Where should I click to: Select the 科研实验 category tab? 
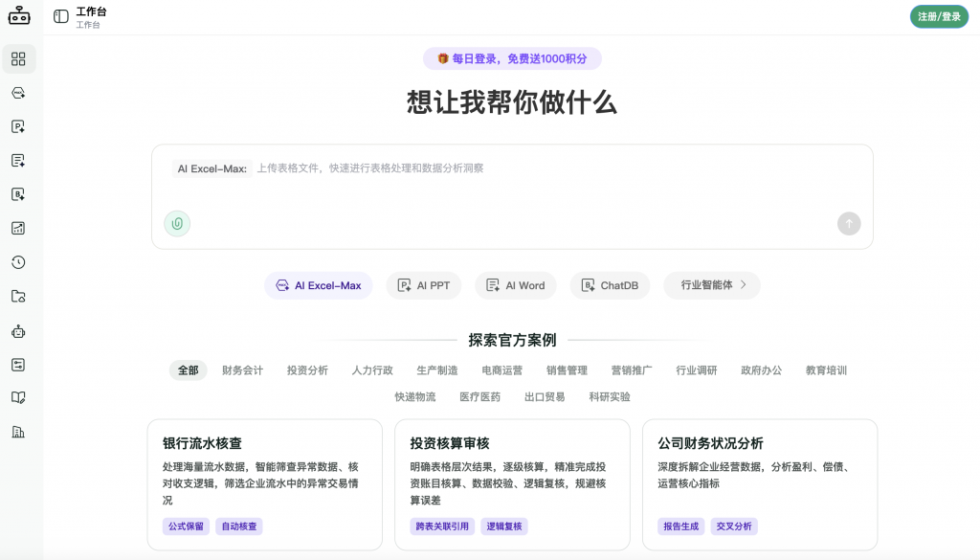pyautogui.click(x=610, y=397)
